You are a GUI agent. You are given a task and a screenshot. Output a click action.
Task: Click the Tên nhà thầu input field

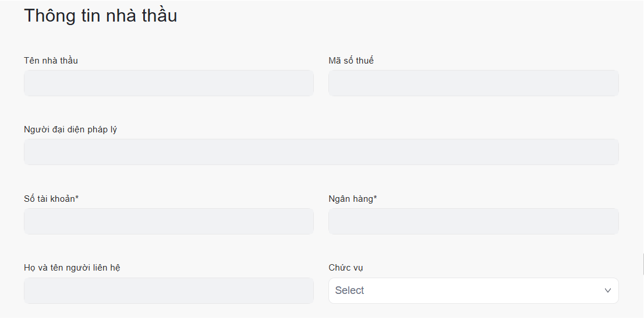click(x=168, y=83)
